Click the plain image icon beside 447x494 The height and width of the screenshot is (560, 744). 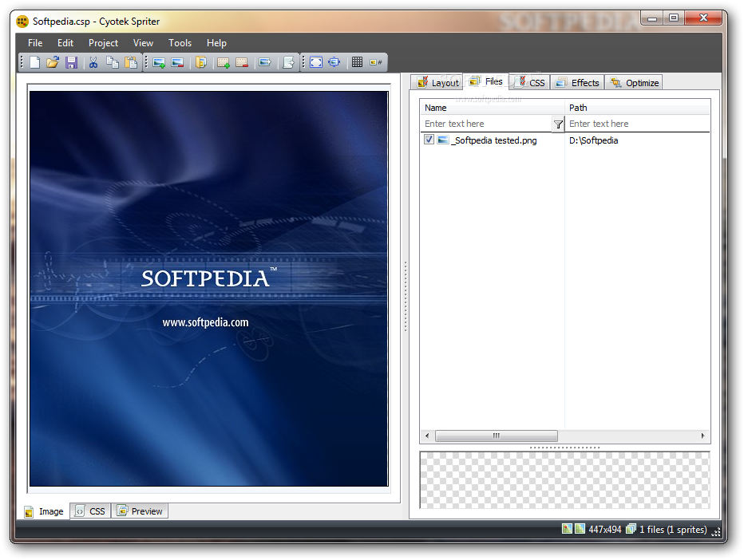[580, 528]
